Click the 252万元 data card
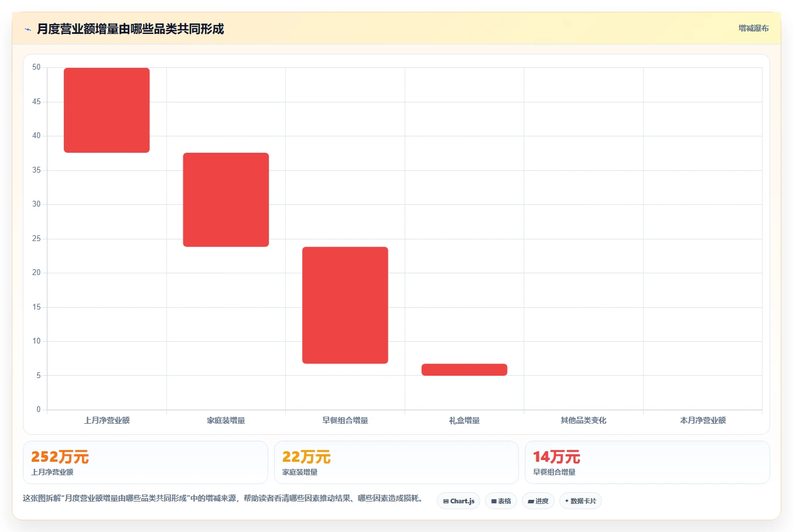The width and height of the screenshot is (793, 532). [145, 462]
